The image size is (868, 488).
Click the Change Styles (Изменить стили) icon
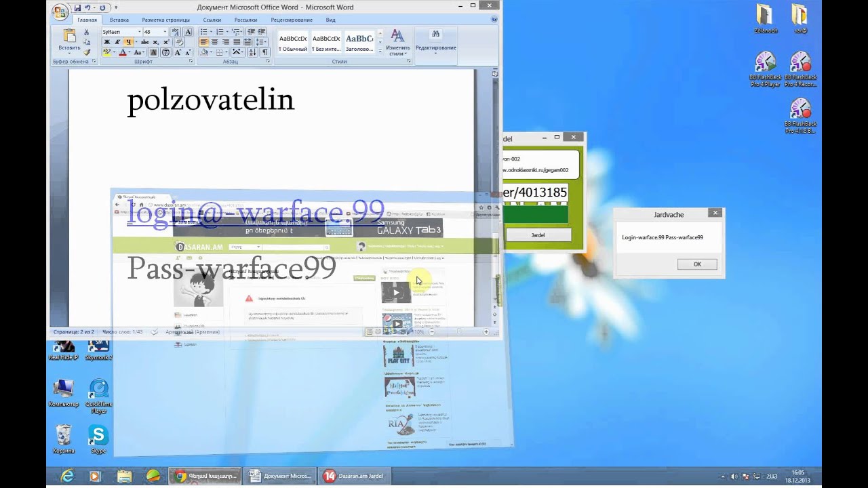[x=397, y=41]
